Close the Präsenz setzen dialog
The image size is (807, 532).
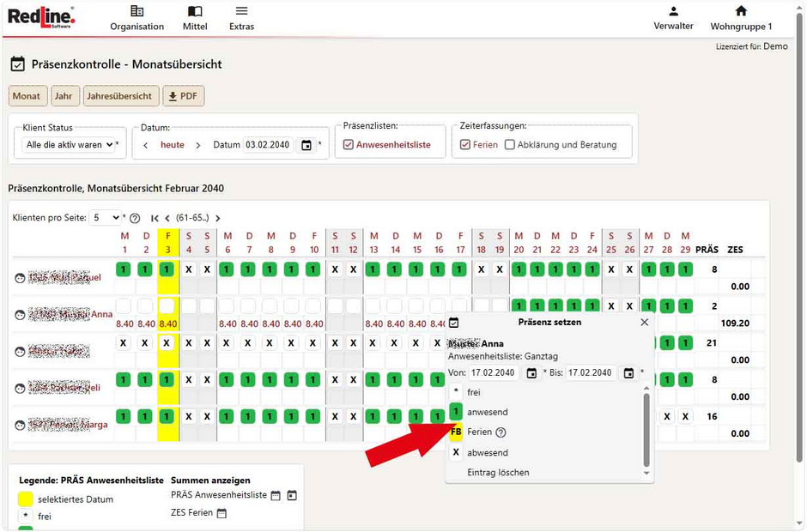[645, 322]
